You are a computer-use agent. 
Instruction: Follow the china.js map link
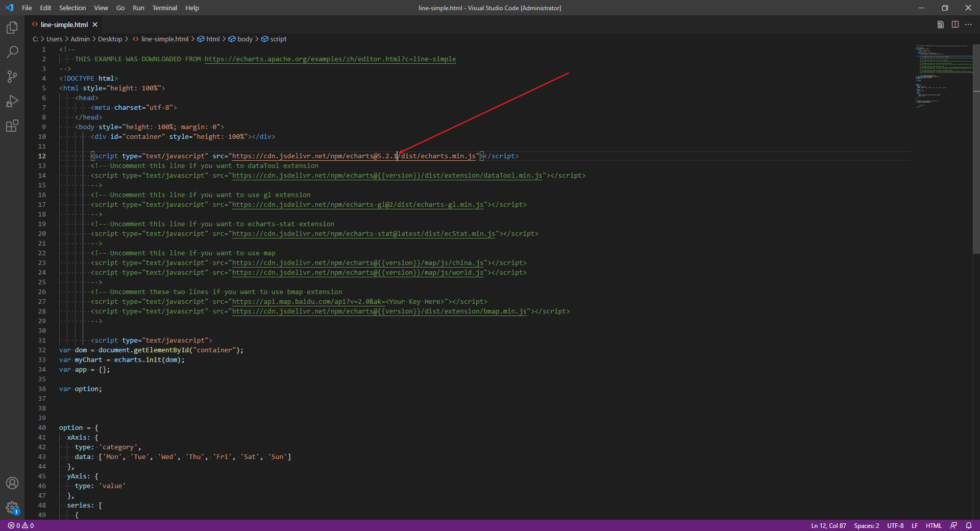(358, 263)
